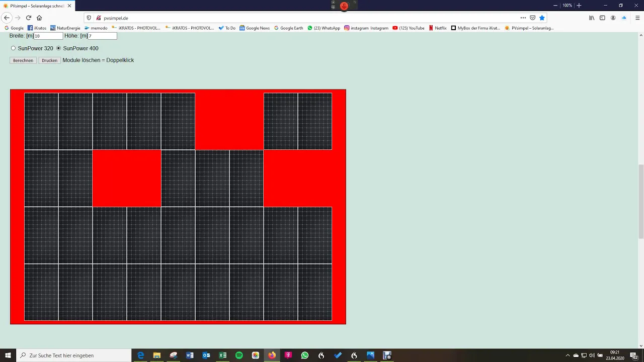Go to the browser home page
This screenshot has height=362, width=644.
39,18
